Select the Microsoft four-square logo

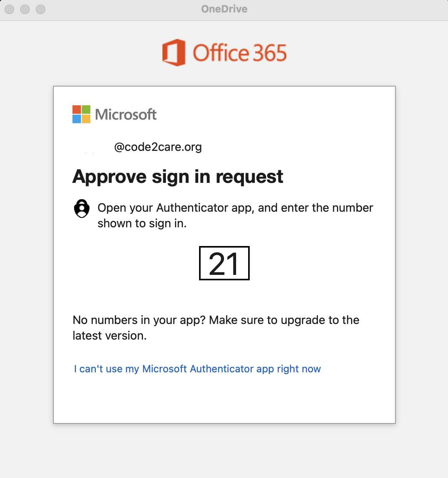(81, 114)
